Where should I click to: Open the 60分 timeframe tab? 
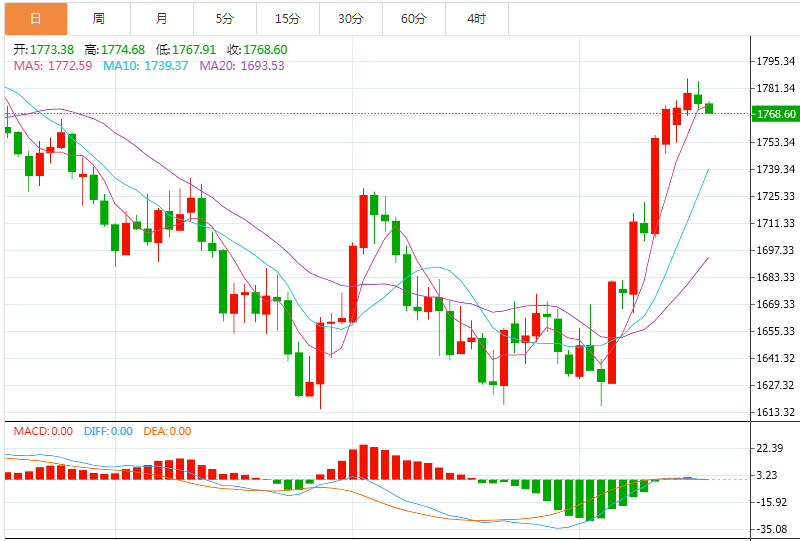click(414, 19)
